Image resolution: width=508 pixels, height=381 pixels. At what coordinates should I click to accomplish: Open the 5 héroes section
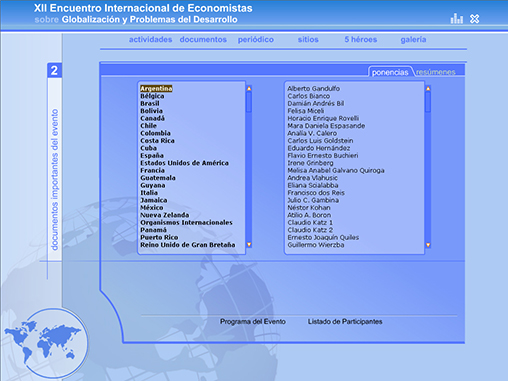(x=361, y=39)
